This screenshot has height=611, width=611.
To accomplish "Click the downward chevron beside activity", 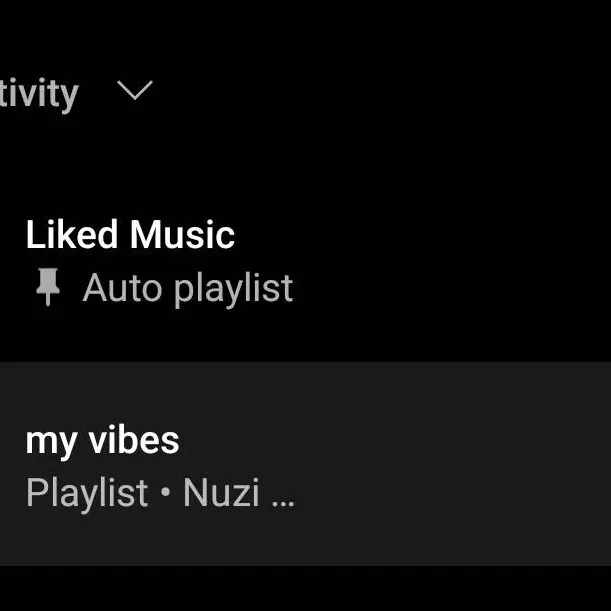I will [x=135, y=91].
